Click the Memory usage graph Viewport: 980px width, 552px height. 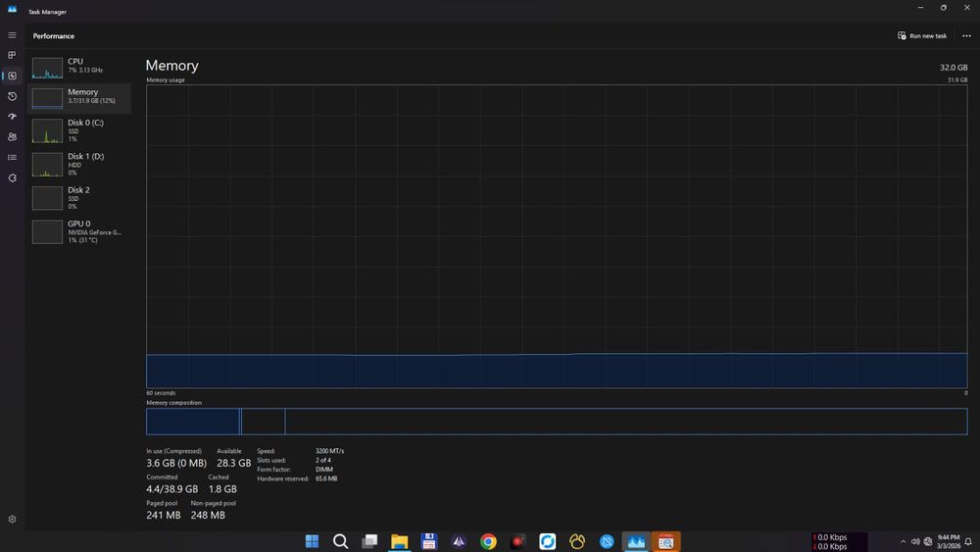coord(557,236)
